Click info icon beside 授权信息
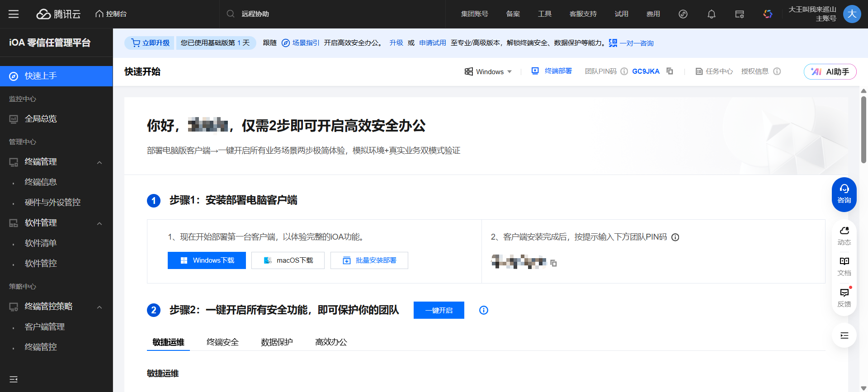Image resolution: width=868 pixels, height=392 pixels. (777, 71)
